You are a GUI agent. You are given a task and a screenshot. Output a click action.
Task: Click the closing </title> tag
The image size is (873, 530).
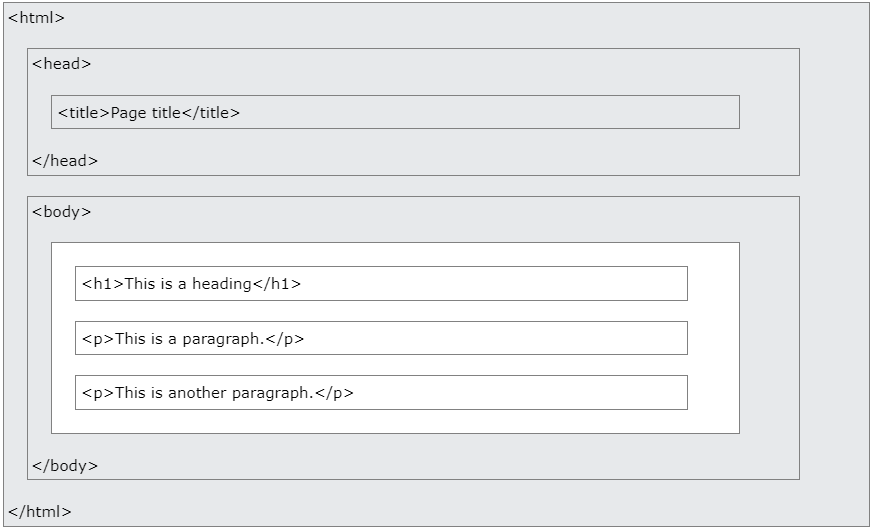click(x=211, y=113)
